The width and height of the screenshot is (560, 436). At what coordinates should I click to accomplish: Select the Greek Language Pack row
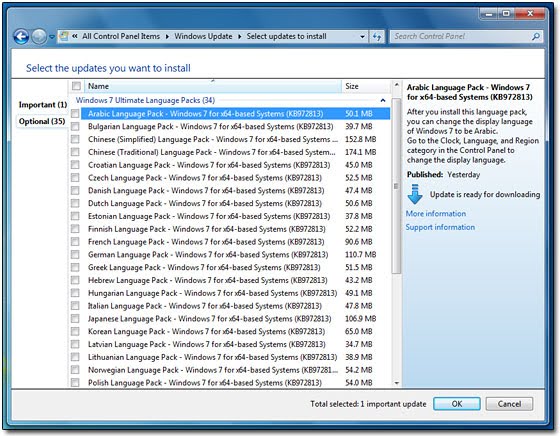230,267
